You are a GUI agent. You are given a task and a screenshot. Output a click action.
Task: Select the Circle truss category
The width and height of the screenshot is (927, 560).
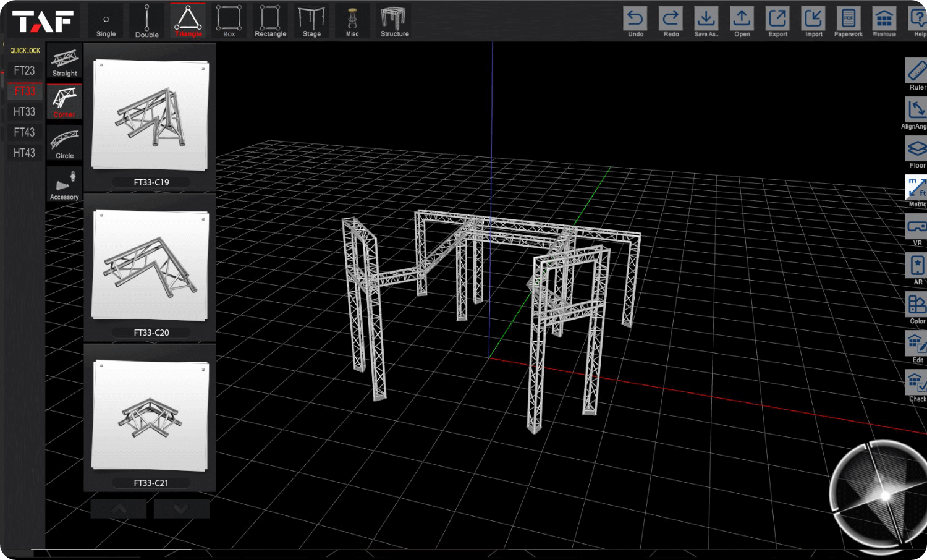[64, 143]
